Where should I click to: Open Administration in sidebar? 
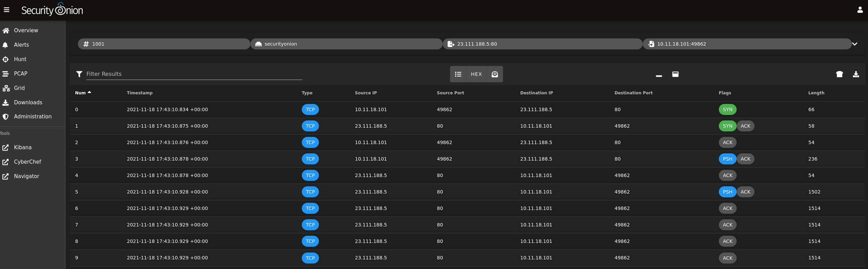(33, 117)
